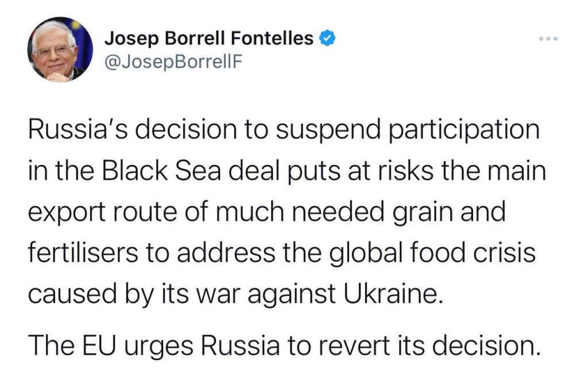Screen dimensions: 588x376
Task: Click the surname "Fontelles" in the header
Action: (x=272, y=39)
